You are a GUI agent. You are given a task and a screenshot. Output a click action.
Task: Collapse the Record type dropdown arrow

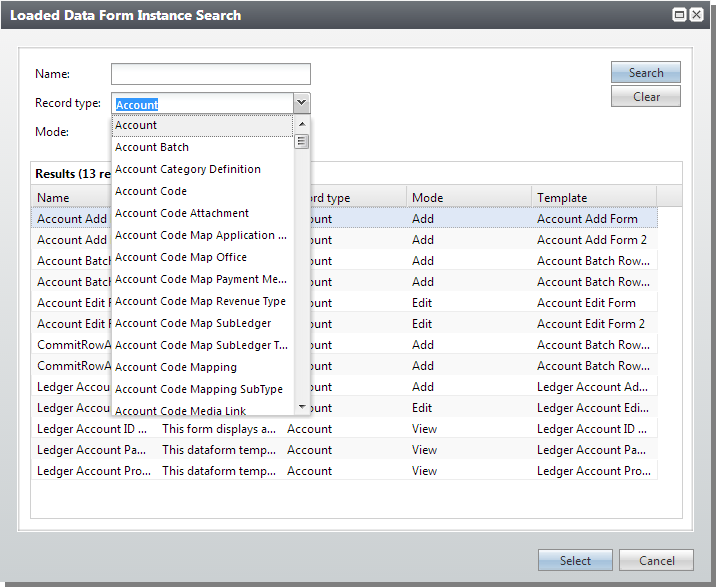tap(301, 103)
